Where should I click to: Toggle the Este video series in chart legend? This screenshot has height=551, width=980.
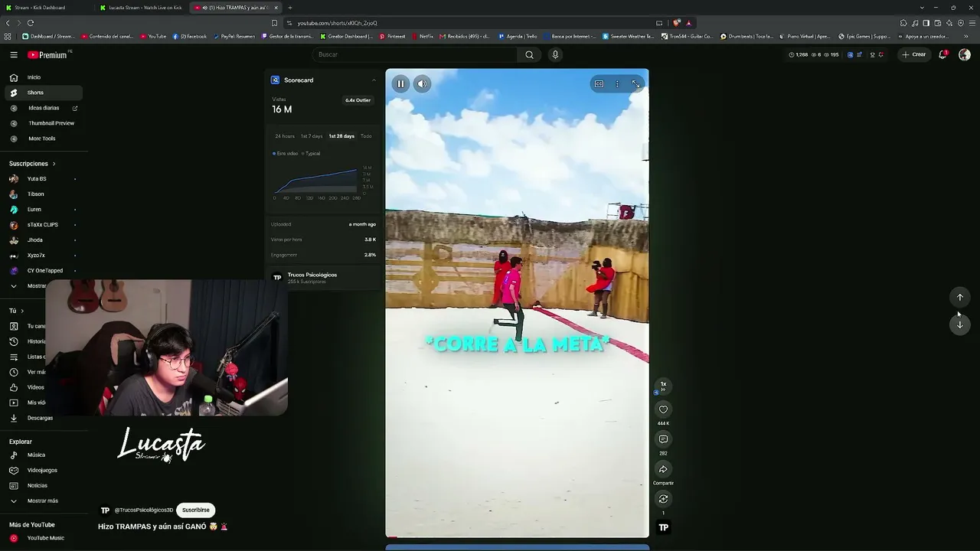pos(286,154)
